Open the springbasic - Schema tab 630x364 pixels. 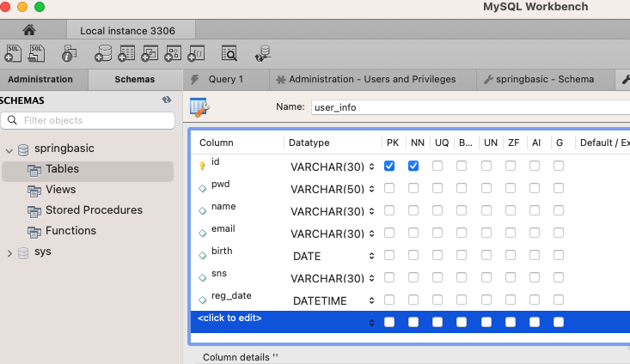click(x=545, y=80)
